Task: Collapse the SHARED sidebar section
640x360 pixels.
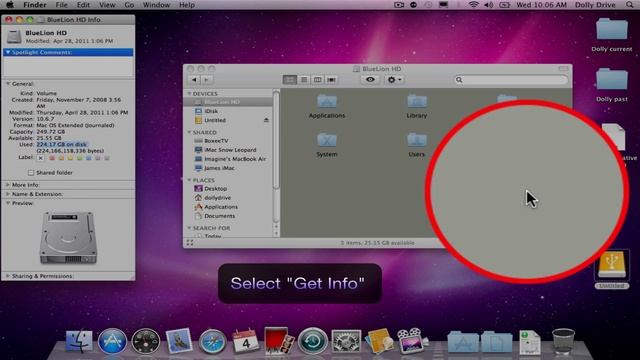Action: (189, 132)
